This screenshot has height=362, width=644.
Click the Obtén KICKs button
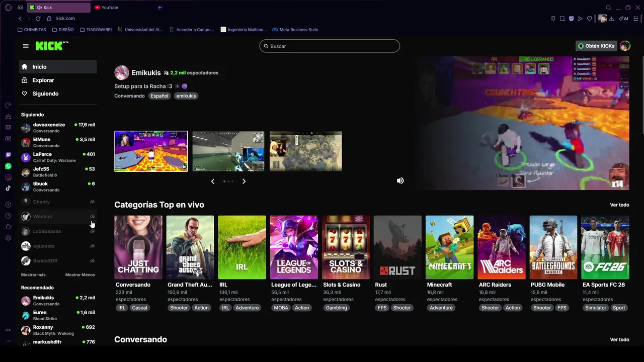tap(596, 46)
